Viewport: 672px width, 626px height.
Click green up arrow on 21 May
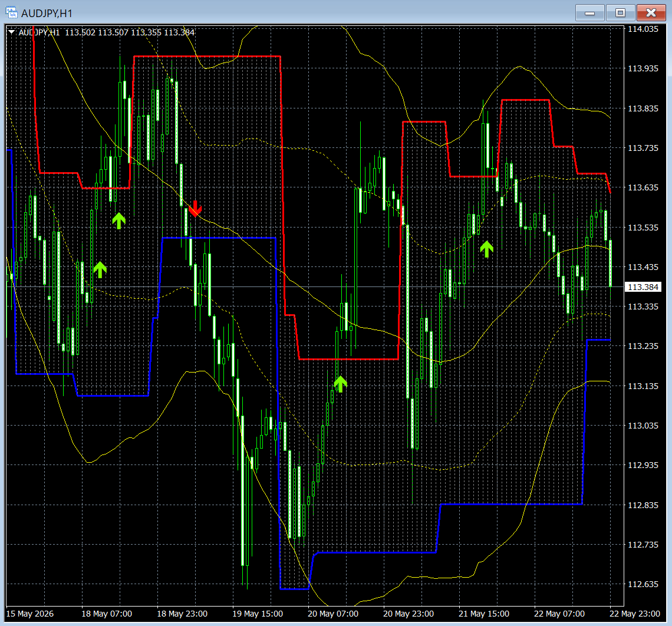coord(486,249)
